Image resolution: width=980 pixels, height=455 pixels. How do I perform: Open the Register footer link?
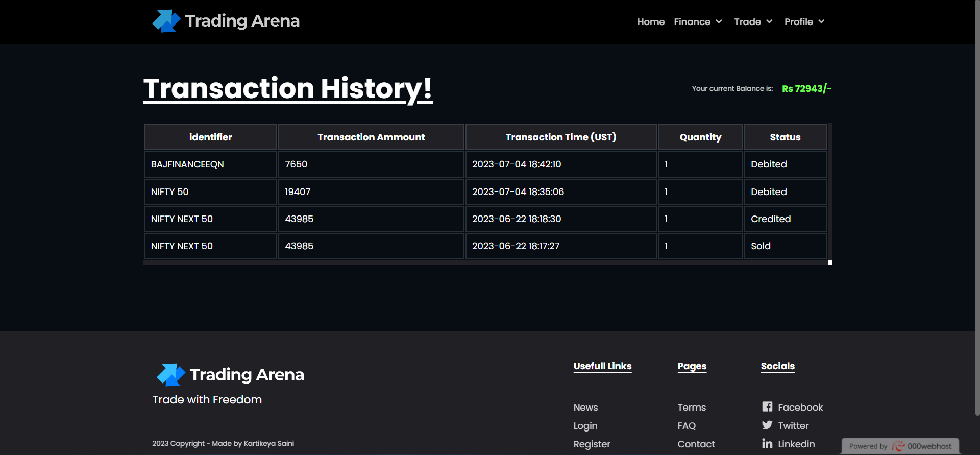coord(592,444)
